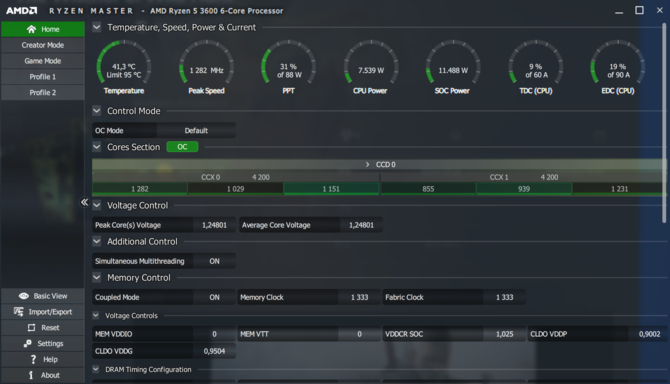The width and height of the screenshot is (670, 384).
Task: Collapse the Temperature, Speed, Power & Current section
Action: click(97, 27)
